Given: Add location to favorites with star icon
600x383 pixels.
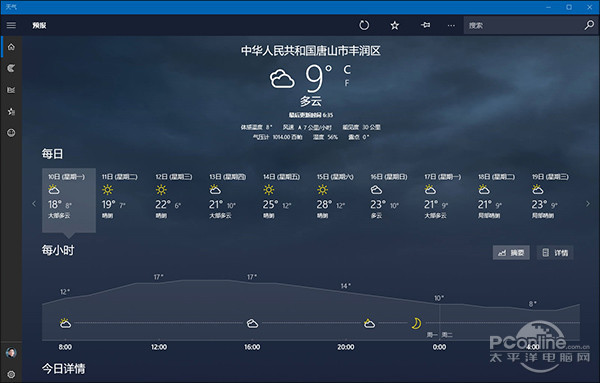Looking at the screenshot, I should point(395,25).
